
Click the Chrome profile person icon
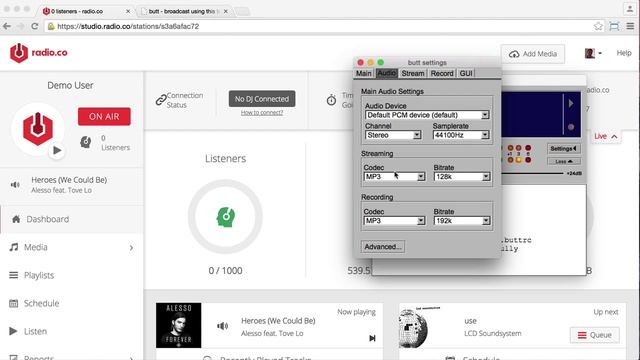pos(629,9)
